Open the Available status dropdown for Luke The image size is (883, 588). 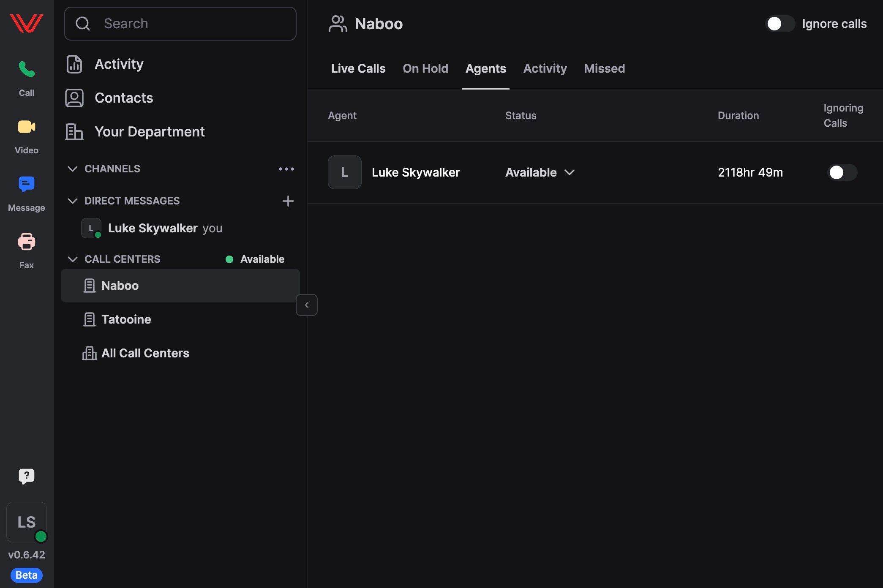(540, 172)
